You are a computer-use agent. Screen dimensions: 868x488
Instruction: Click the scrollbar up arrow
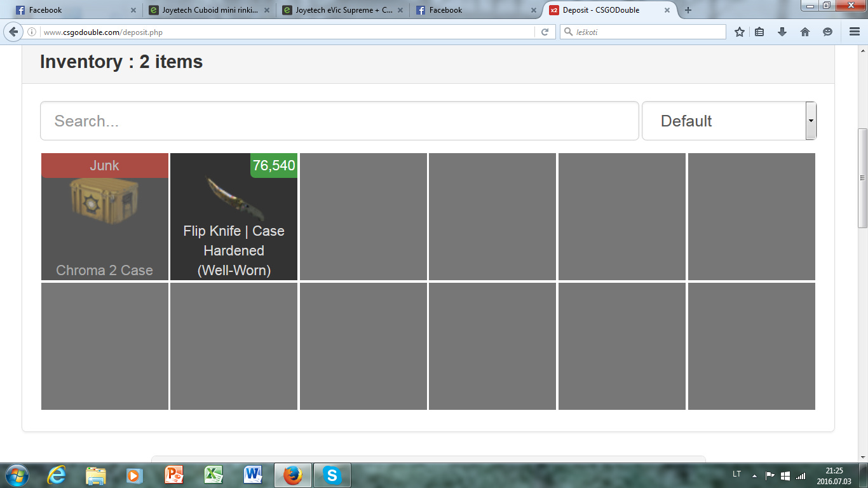point(862,50)
